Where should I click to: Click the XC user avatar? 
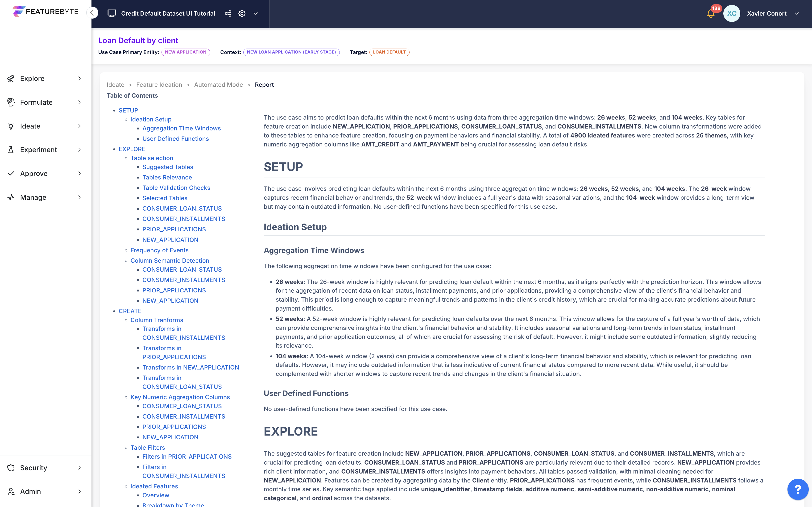pos(732,13)
